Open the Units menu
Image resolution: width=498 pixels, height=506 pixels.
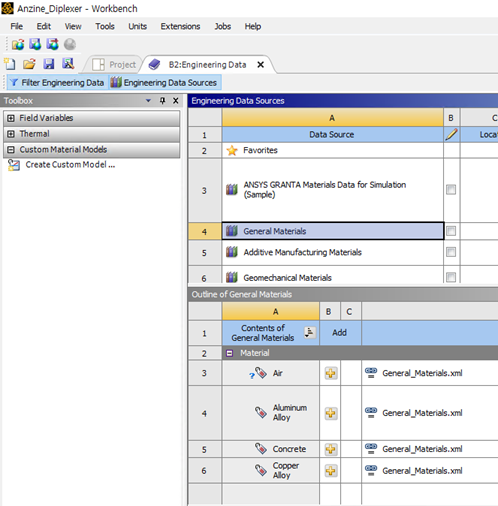coord(137,26)
